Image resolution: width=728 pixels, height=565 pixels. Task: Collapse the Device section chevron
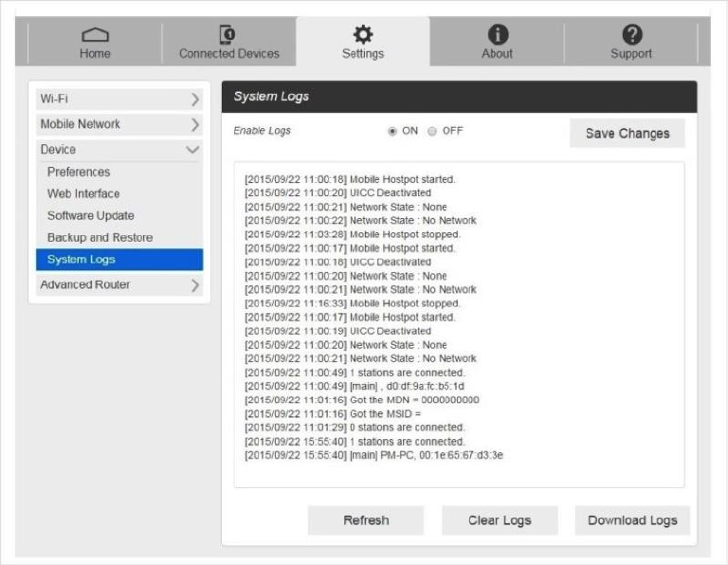[x=192, y=150]
